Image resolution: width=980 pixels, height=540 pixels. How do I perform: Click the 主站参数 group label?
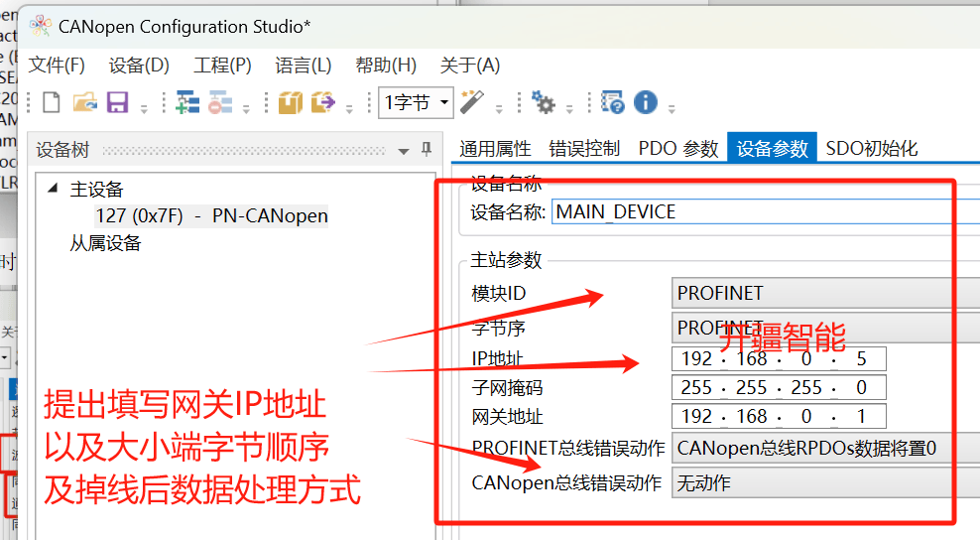tap(506, 260)
